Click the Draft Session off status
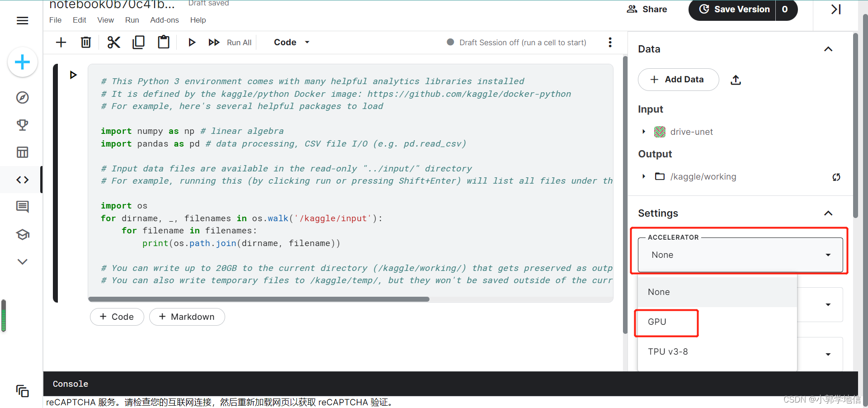The height and width of the screenshot is (408, 868). pyautogui.click(x=516, y=42)
